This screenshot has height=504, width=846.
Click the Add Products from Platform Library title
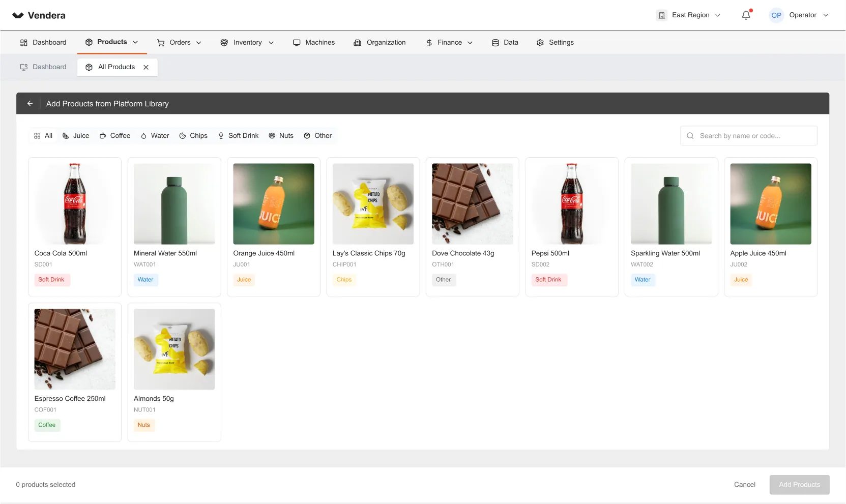coord(107,104)
